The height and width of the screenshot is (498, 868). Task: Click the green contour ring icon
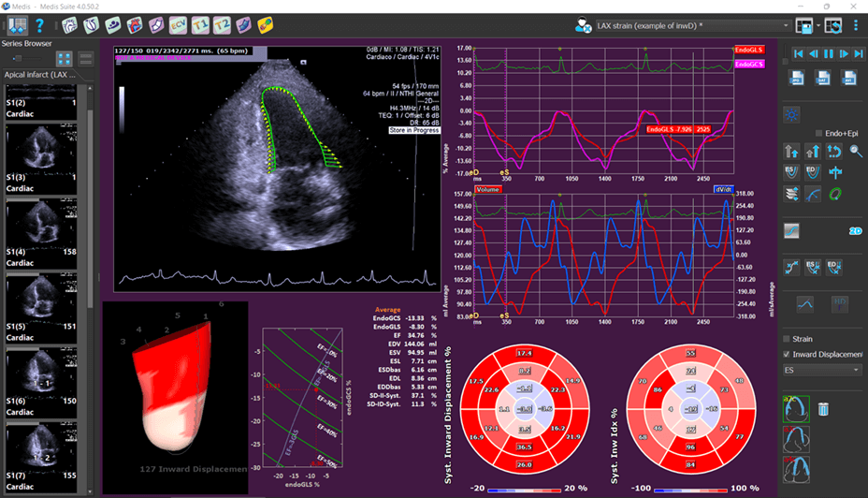(x=835, y=194)
